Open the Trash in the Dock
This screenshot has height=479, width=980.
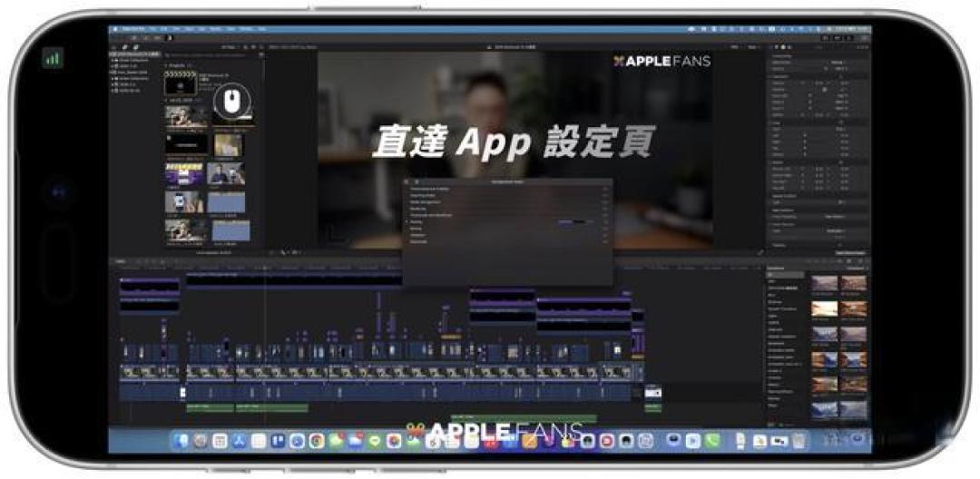point(799,441)
